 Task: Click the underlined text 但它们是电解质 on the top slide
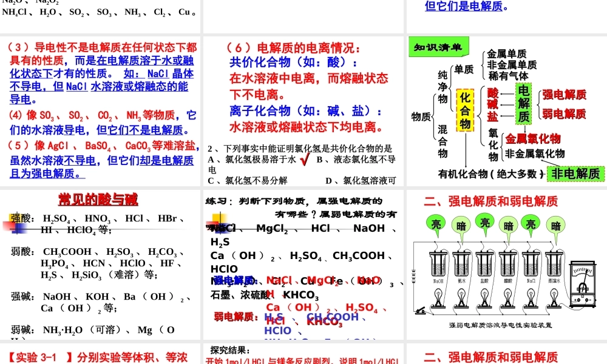[463, 6]
